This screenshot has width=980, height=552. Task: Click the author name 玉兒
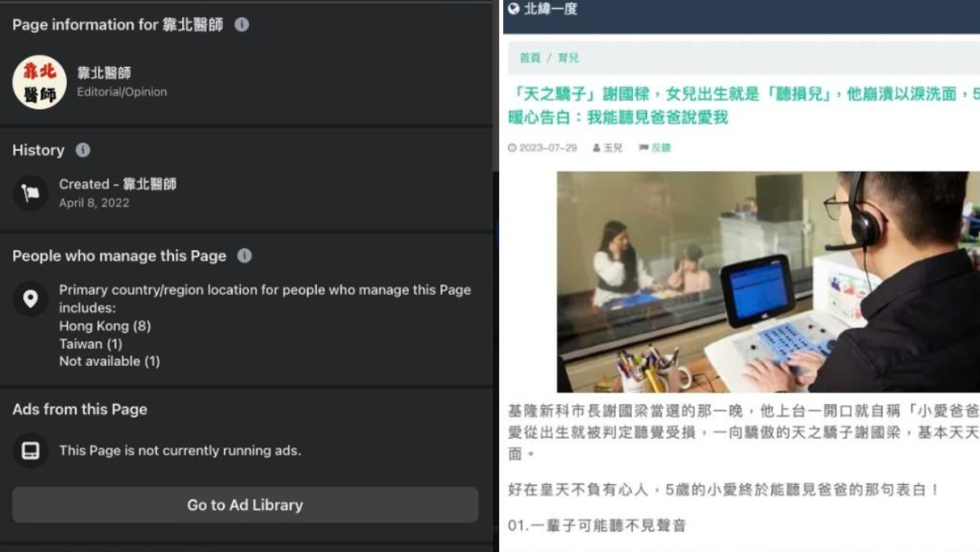point(612,148)
